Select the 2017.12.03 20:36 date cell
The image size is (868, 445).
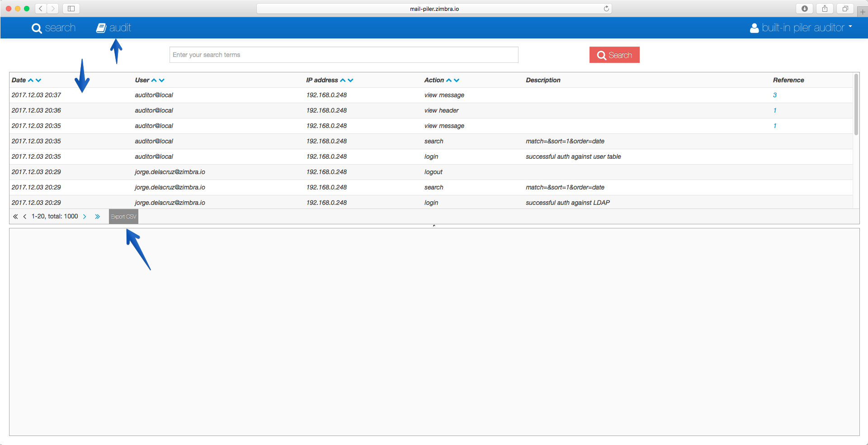36,110
